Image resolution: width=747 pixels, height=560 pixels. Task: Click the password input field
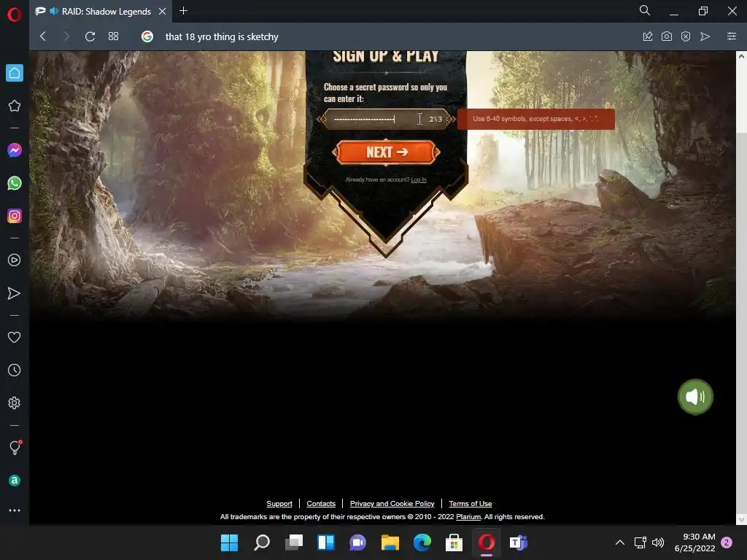point(386,119)
